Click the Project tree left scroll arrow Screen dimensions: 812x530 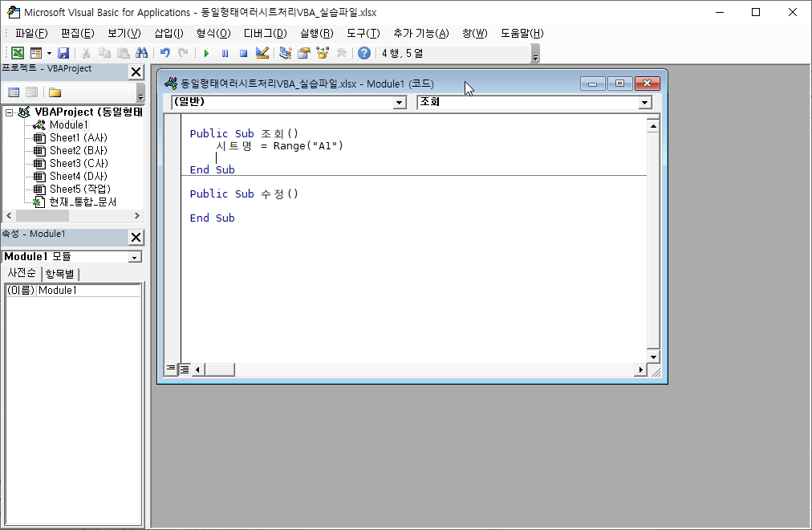click(x=9, y=215)
